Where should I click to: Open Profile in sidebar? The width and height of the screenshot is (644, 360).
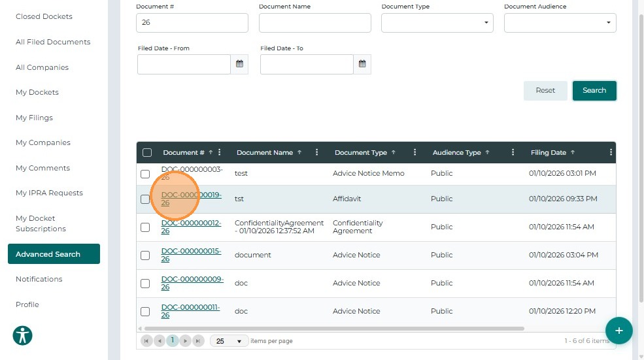coord(27,304)
